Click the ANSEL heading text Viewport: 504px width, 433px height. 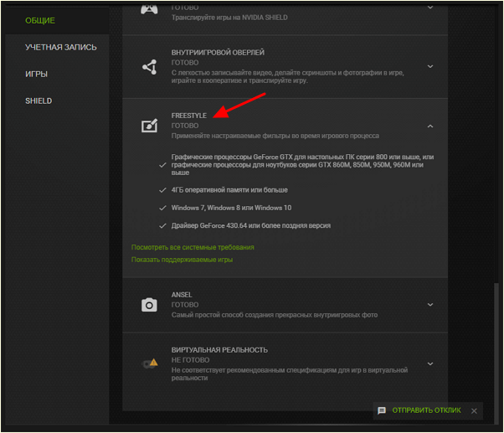tap(182, 295)
